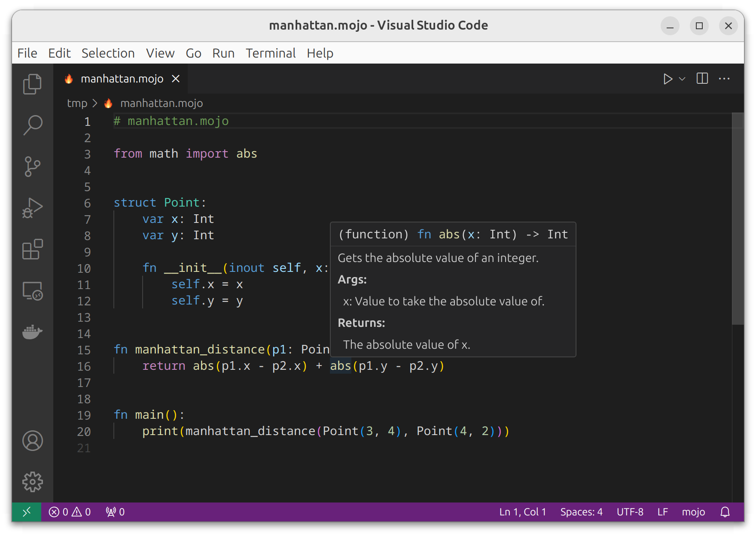Close the VS Code window
Viewport: 756px width, 536px height.
(729, 26)
